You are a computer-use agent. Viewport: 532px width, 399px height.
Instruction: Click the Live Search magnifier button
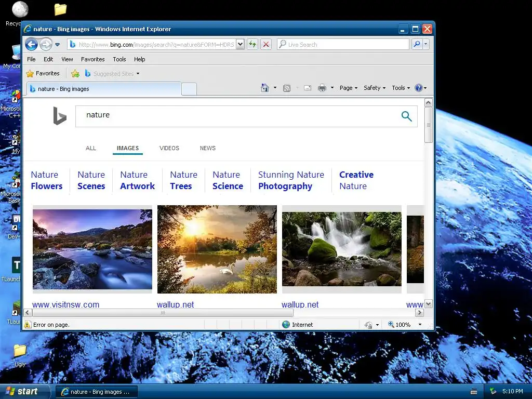click(417, 44)
